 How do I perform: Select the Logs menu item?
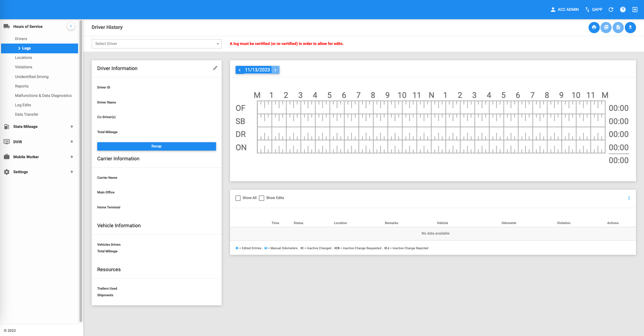[39, 48]
